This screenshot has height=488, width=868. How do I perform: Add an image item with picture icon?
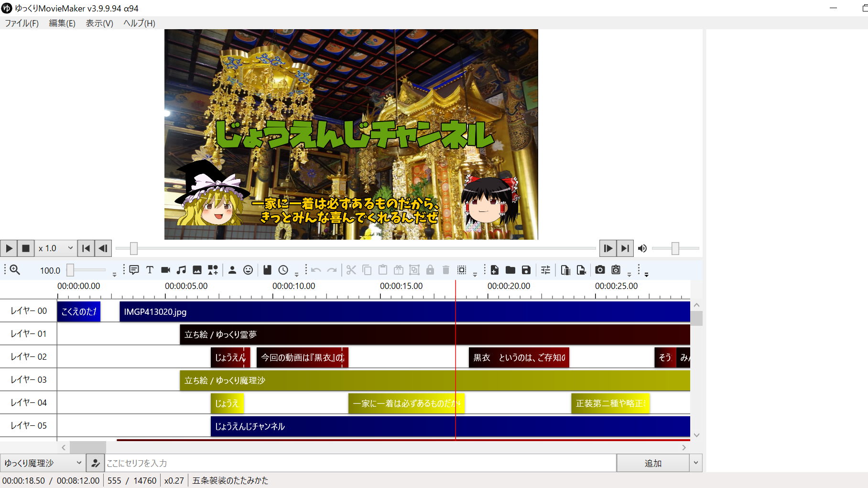(x=197, y=270)
